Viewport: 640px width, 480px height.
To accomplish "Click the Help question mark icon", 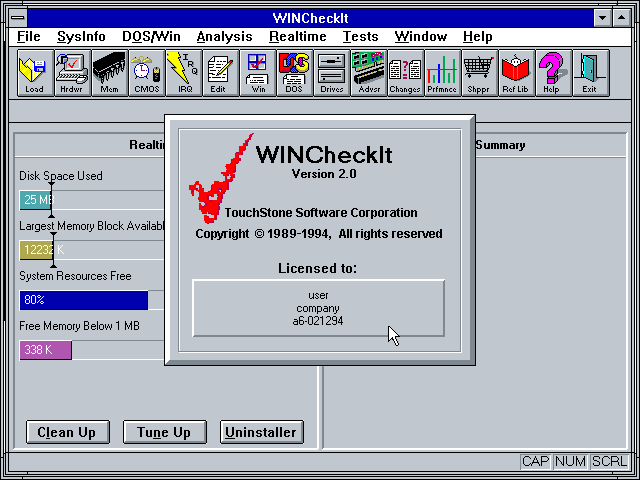I will tap(553, 73).
